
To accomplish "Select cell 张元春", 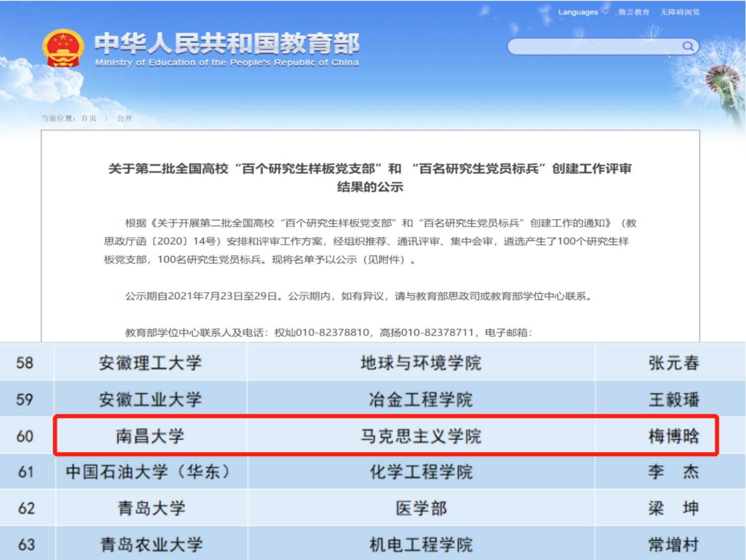I will click(670, 363).
